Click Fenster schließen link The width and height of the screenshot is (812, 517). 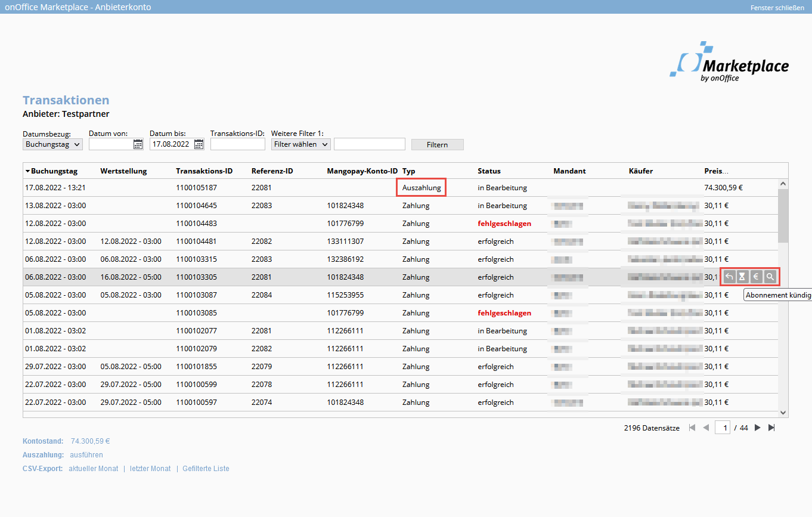pyautogui.click(x=777, y=8)
